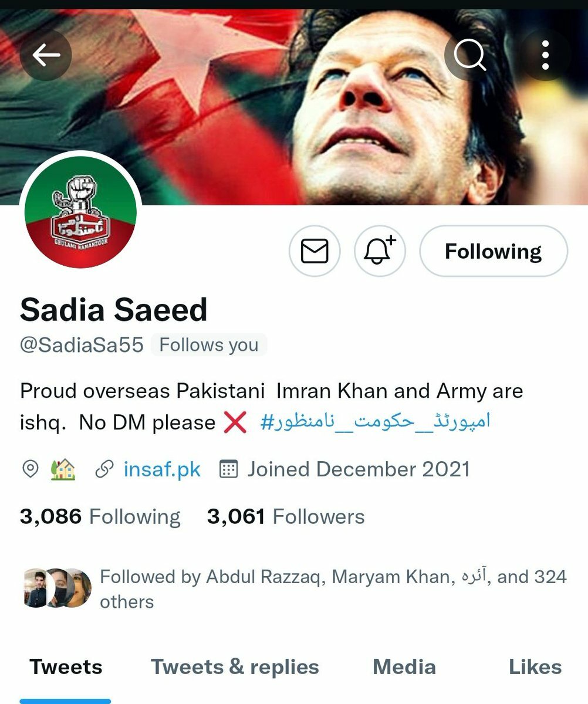This screenshot has height=704, width=588.
Task: Toggle the Following button
Action: [494, 251]
